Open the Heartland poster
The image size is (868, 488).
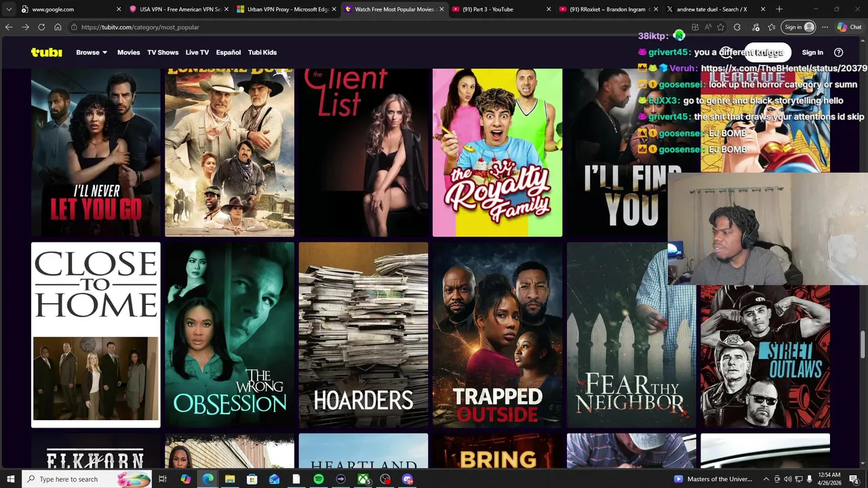coord(363,451)
